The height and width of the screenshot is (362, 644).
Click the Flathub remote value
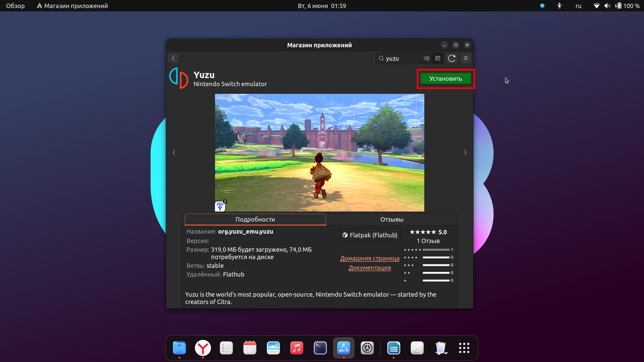pyautogui.click(x=234, y=274)
